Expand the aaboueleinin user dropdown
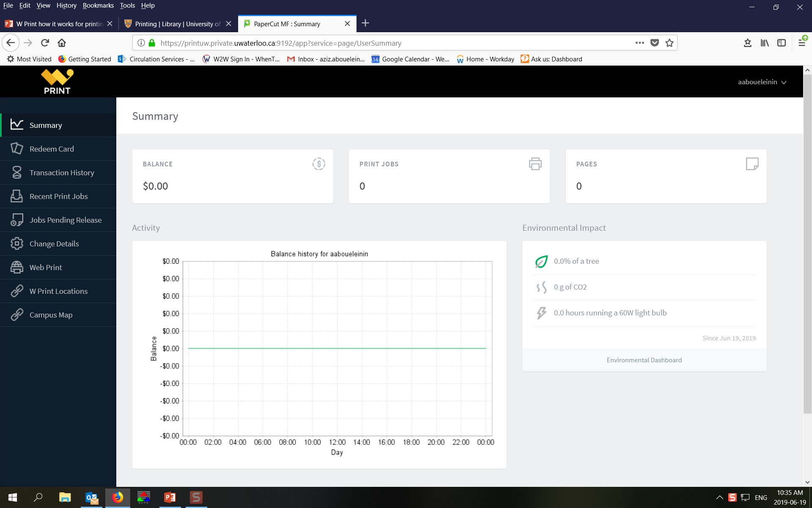 click(x=762, y=82)
